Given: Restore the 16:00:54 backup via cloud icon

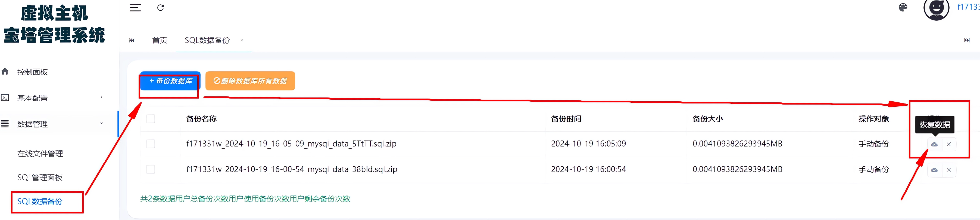Looking at the screenshot, I should click(934, 170).
